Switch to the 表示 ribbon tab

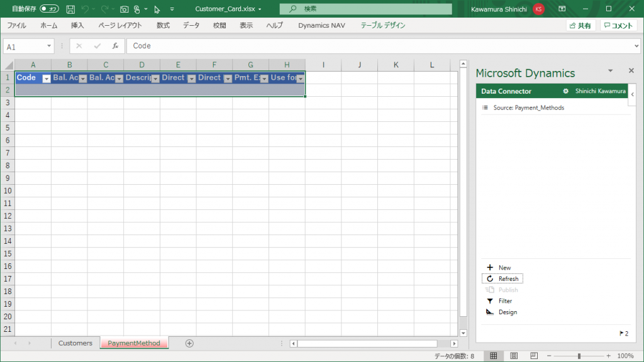click(x=247, y=25)
